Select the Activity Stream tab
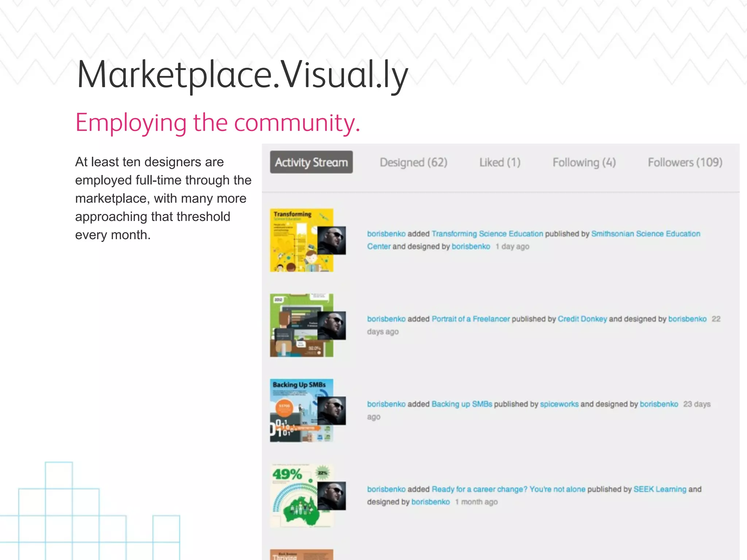Image resolution: width=747 pixels, height=560 pixels. coord(311,162)
